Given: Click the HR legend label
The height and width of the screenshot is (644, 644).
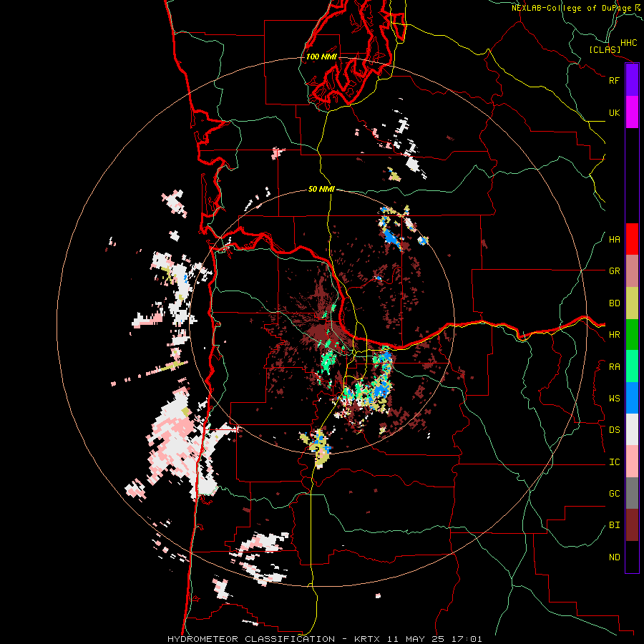Looking at the screenshot, I should (x=614, y=335).
